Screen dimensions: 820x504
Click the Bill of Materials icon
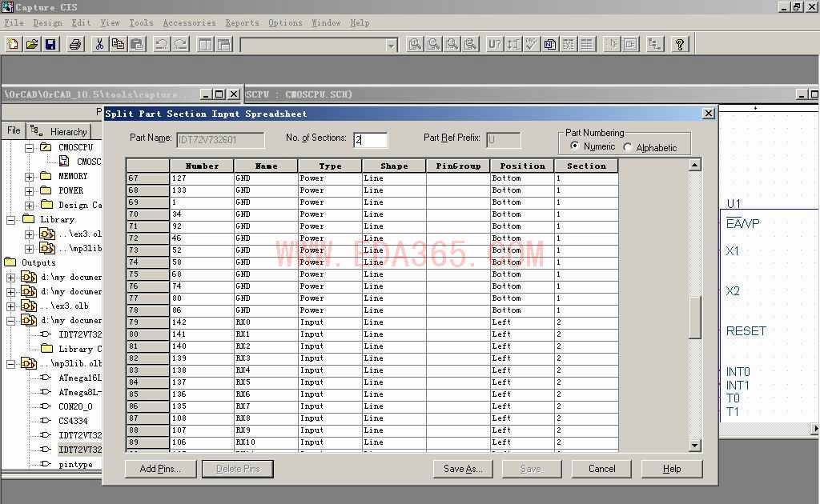click(587, 44)
